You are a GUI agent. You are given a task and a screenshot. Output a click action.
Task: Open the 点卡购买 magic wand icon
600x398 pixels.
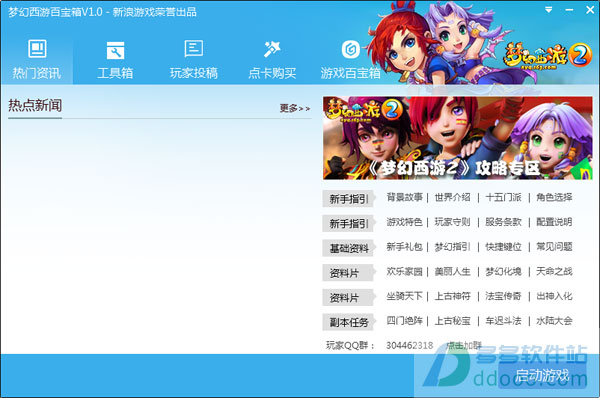point(272,59)
